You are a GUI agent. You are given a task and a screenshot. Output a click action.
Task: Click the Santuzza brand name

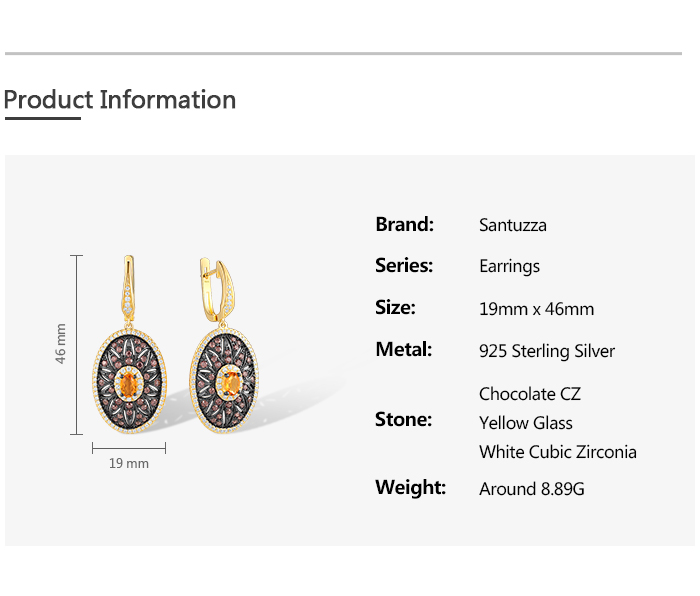pos(513,225)
